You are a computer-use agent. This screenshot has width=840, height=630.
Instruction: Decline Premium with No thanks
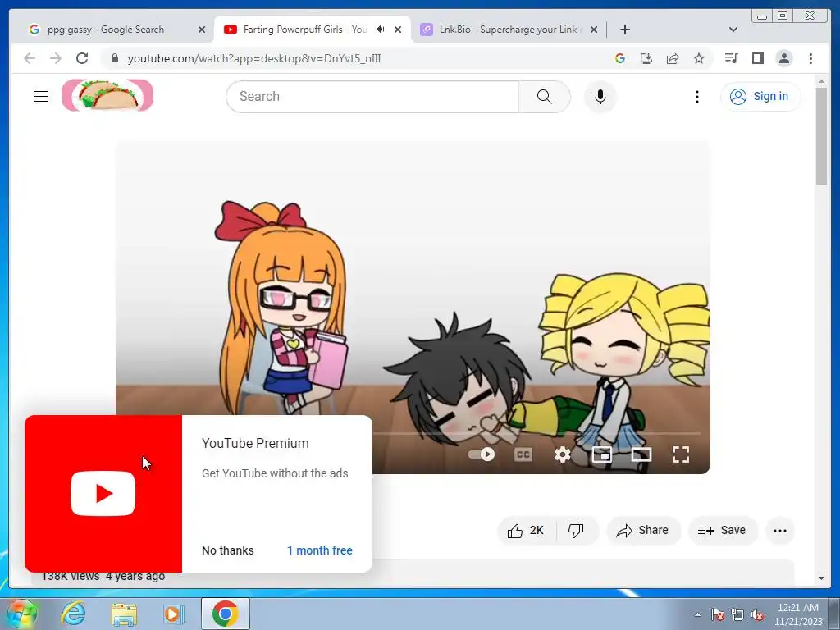tap(228, 550)
